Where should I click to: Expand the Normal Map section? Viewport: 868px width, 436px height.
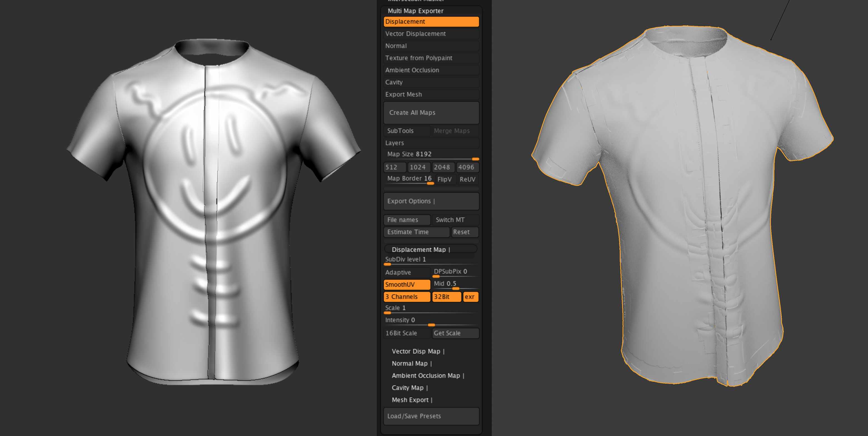(411, 364)
